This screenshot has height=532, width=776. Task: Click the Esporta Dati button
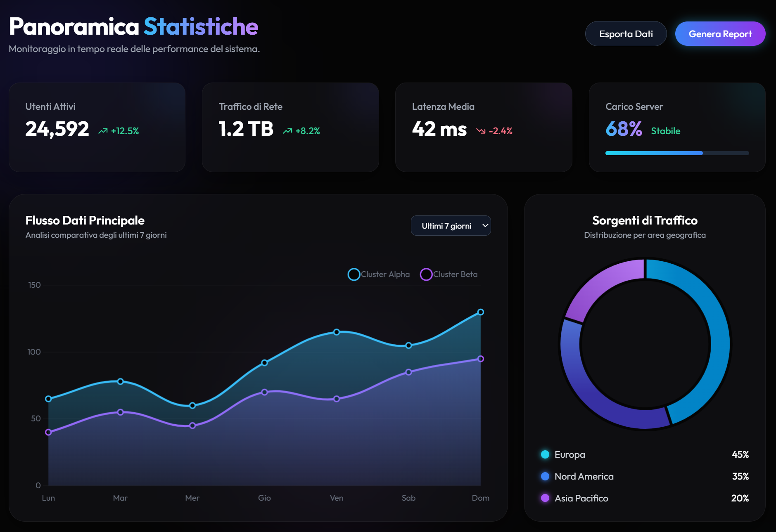(x=626, y=33)
